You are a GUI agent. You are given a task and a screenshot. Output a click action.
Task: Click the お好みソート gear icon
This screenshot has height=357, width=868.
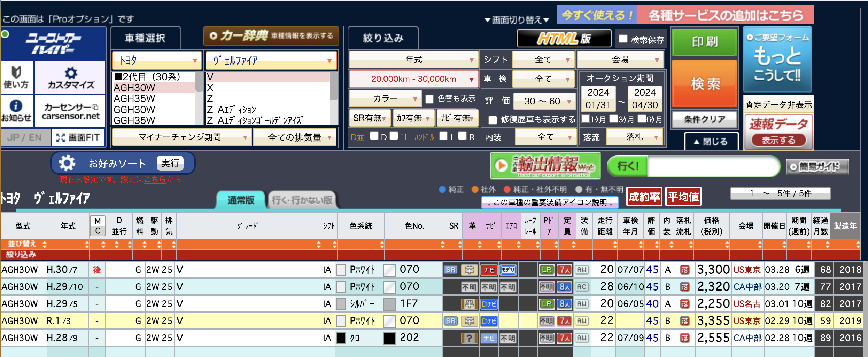(67, 163)
